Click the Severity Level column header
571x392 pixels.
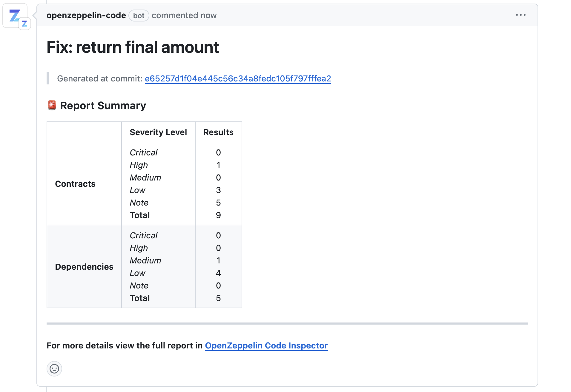[158, 132]
